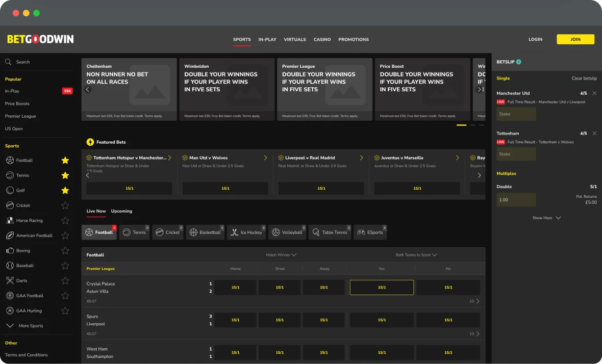Mark Baseball as a favourite with its star
Screen dimensions: 602x364
click(x=65, y=266)
